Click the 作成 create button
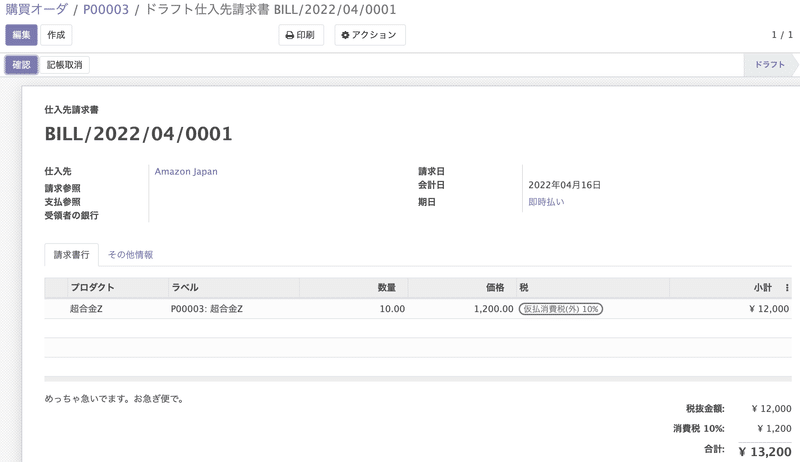800x462 pixels. (56, 35)
